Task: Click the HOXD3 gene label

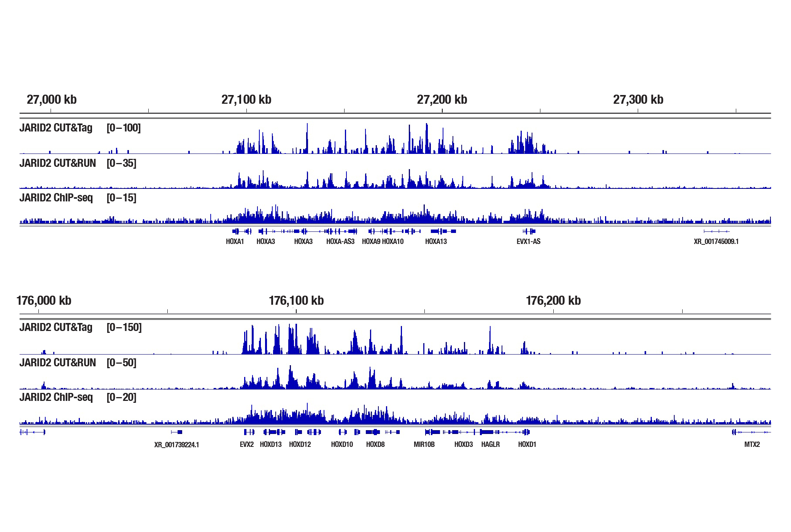Action: pyautogui.click(x=464, y=445)
